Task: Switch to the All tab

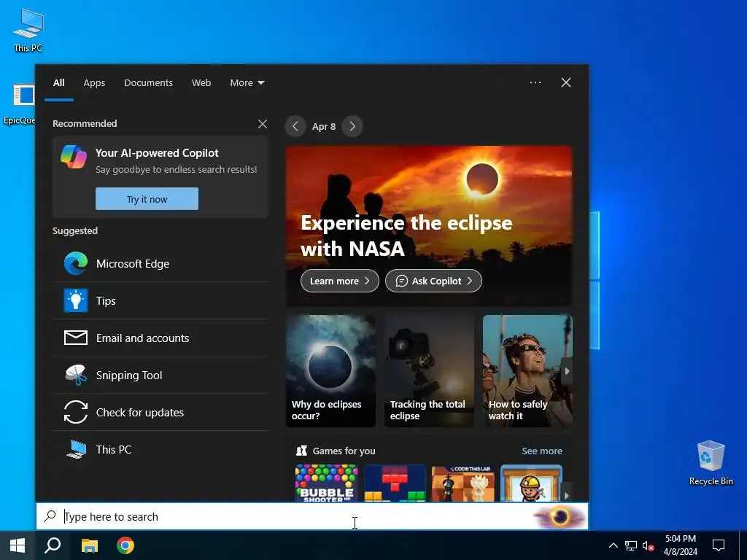Action: (x=58, y=83)
